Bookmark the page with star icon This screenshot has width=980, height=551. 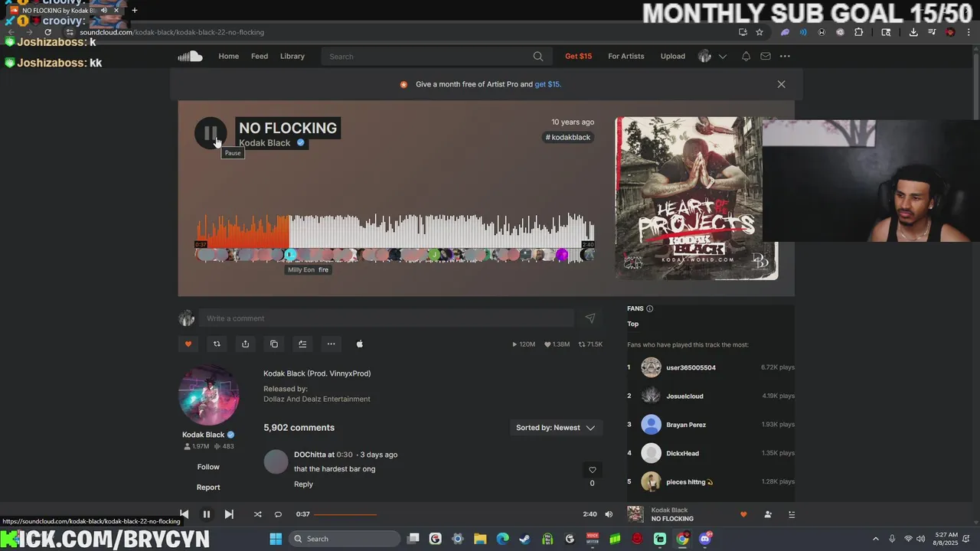[x=759, y=32]
